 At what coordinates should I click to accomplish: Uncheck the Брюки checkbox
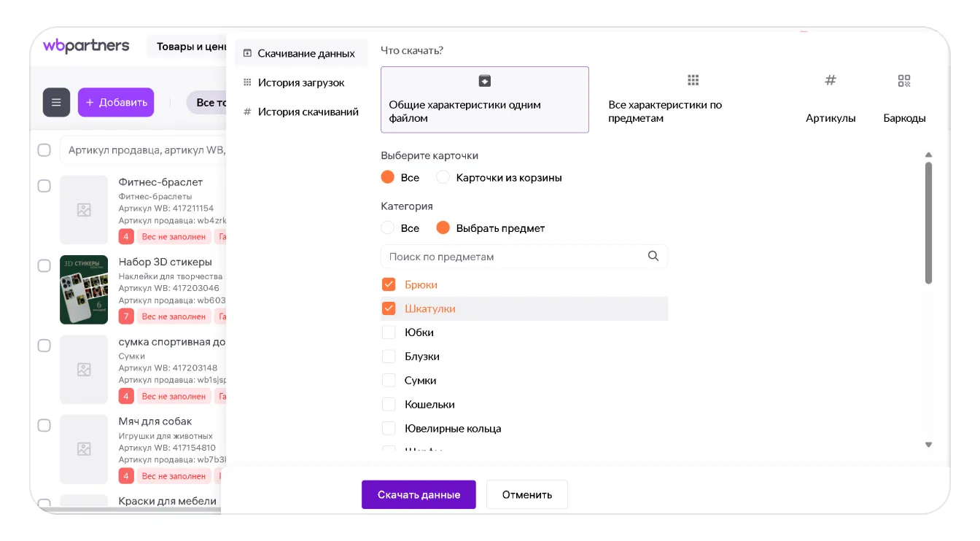[389, 284]
